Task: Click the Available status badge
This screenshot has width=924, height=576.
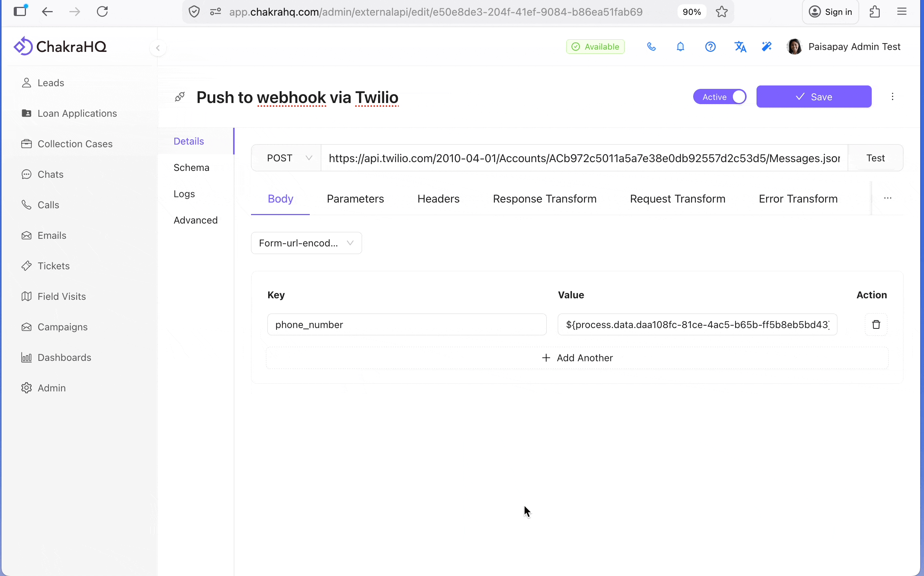Action: [x=595, y=47]
